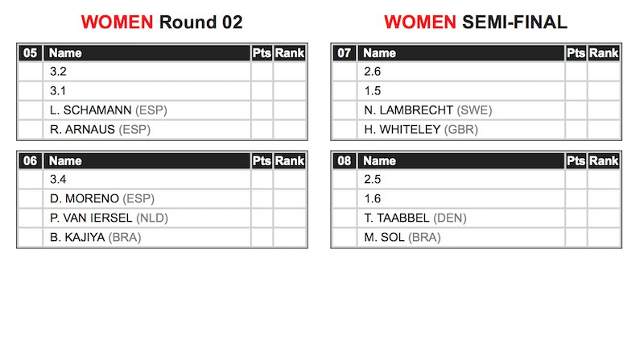Click P. VAN IERSEL (NLD) row

point(163,218)
